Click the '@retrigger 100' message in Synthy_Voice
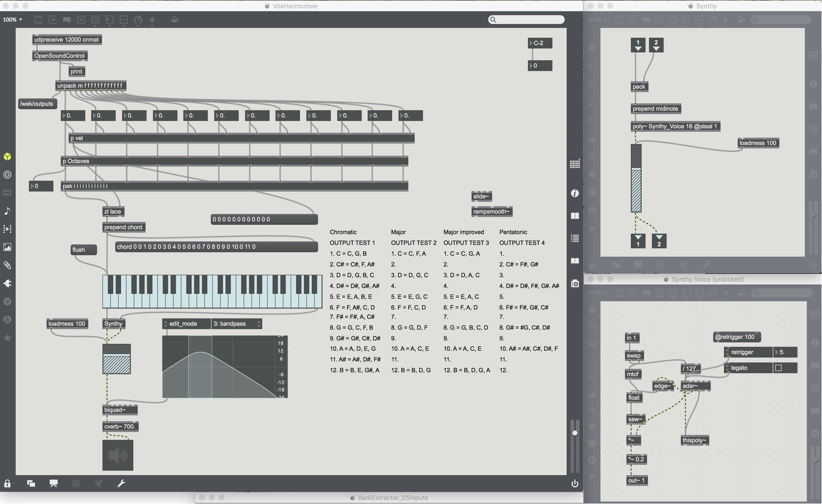Image resolution: width=822 pixels, height=504 pixels. pyautogui.click(x=737, y=337)
